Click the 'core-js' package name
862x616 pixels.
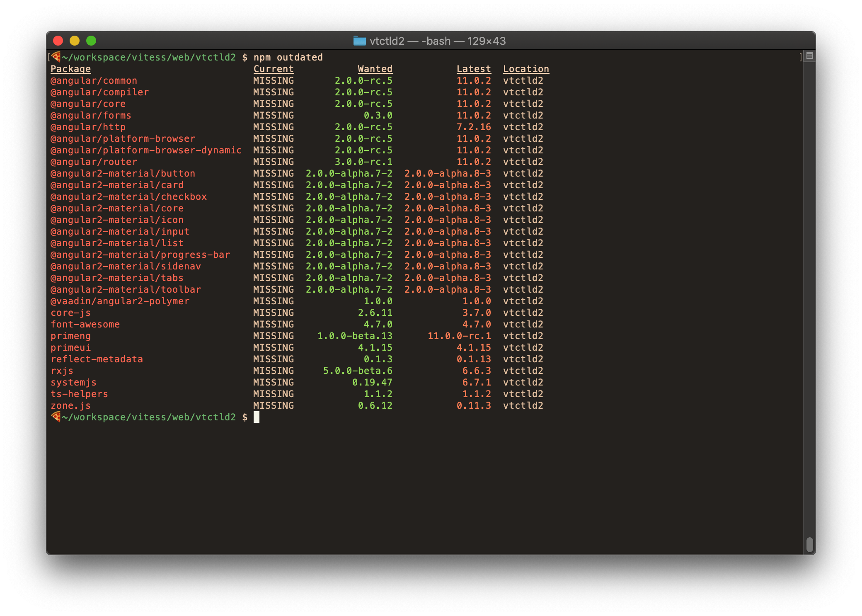pyautogui.click(x=71, y=313)
